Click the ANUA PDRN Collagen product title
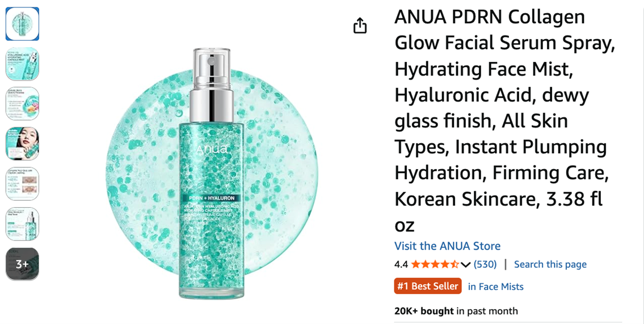644x324 pixels. tap(505, 121)
